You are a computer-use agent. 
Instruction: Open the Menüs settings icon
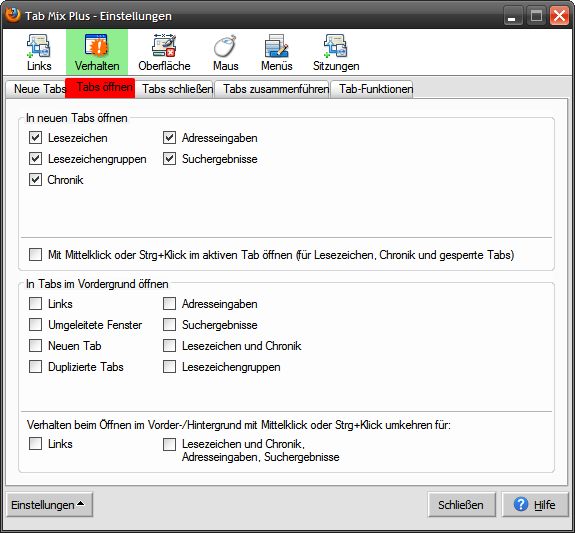[x=276, y=46]
